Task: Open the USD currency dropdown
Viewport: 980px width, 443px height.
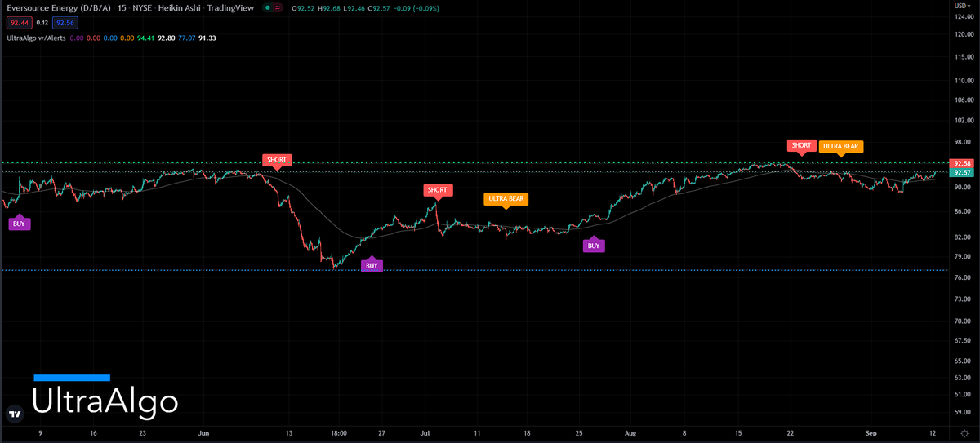Action: coord(961,6)
